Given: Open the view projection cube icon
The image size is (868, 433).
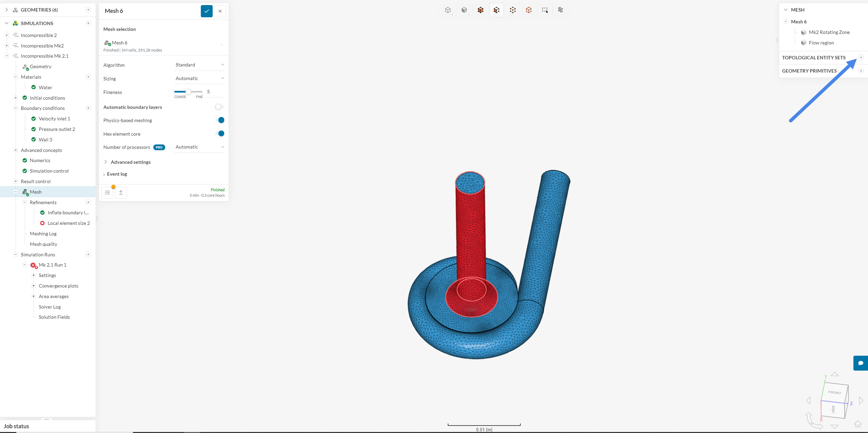Looking at the screenshot, I should (448, 10).
